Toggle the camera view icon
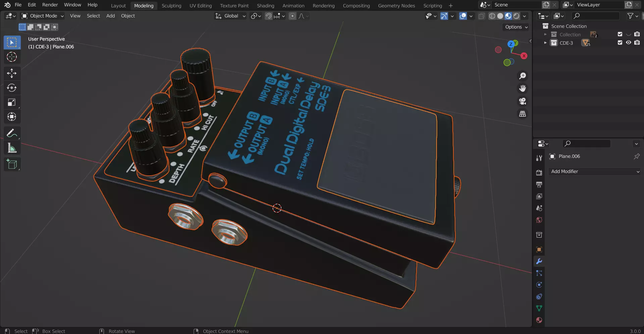The height and width of the screenshot is (334, 644). tap(523, 101)
